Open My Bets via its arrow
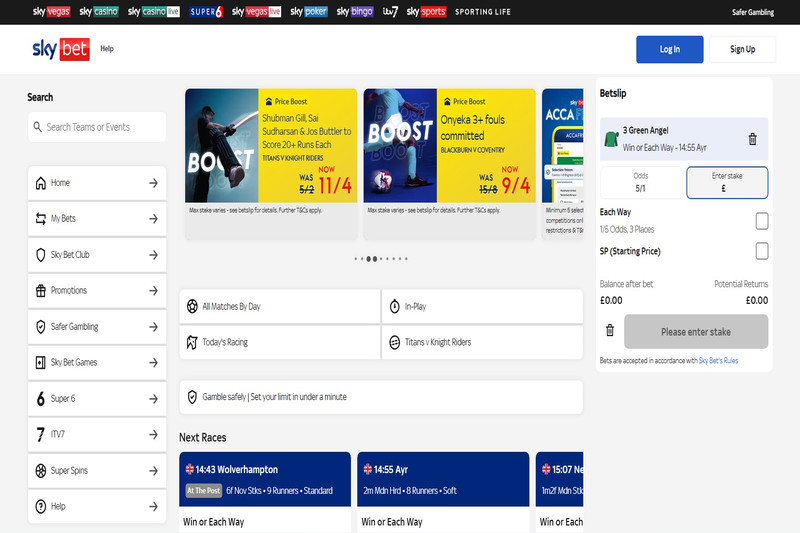Screen dimensions: 800x533 [x=153, y=219]
